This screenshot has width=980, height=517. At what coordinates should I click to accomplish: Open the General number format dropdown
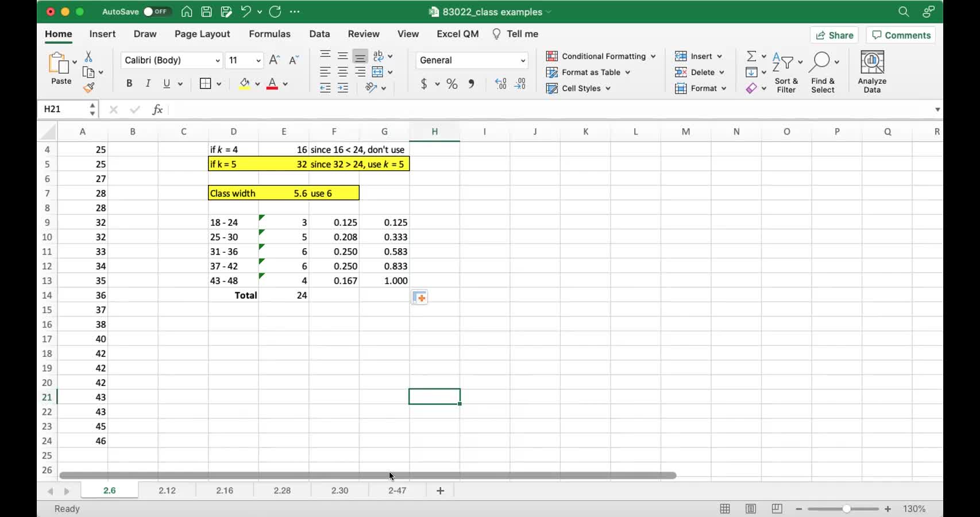pyautogui.click(x=523, y=60)
